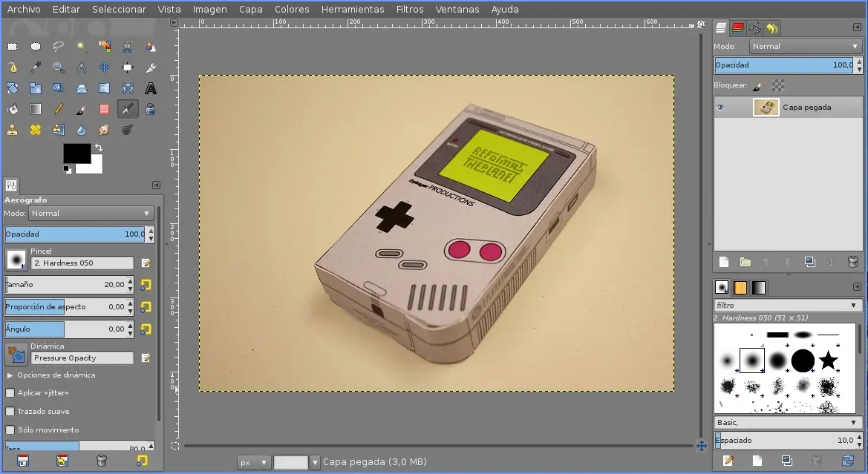Open the px units dropdown in status bar

coord(253,462)
